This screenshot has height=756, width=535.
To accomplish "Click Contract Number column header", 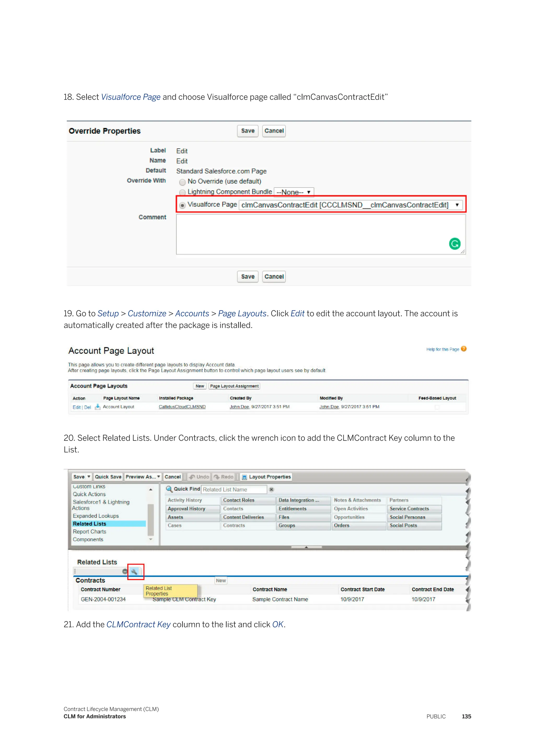I will (x=101, y=589).
